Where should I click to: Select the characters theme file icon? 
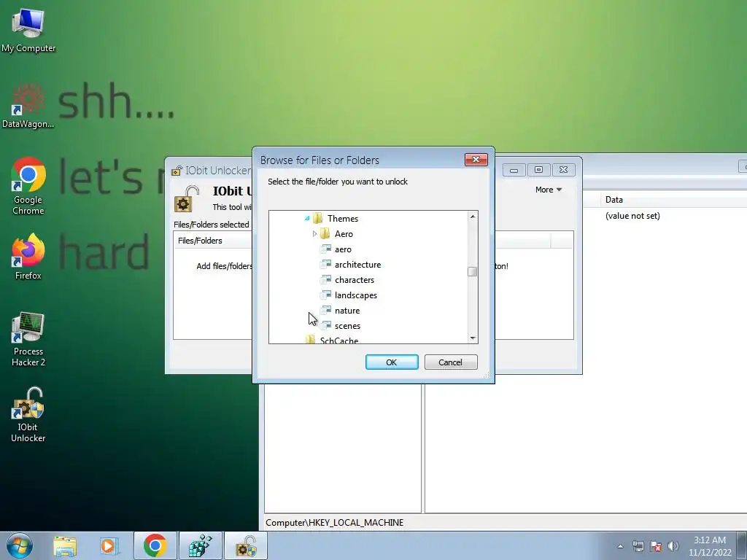coord(326,279)
